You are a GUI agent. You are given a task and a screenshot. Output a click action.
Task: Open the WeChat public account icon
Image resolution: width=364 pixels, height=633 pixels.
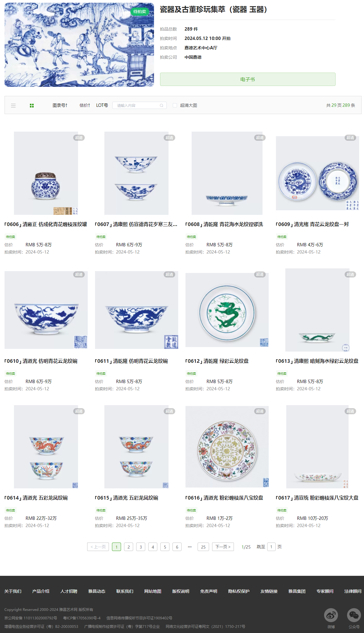pos(354,615)
